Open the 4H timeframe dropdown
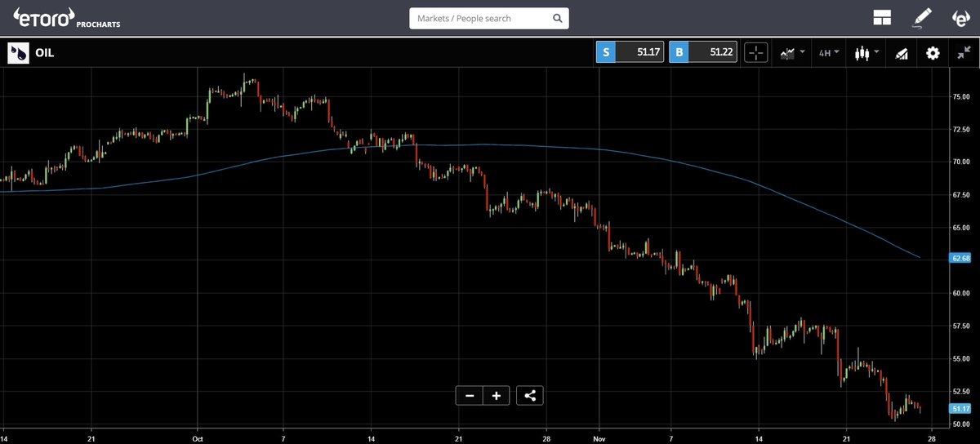The width and height of the screenshot is (980, 444). [829, 53]
